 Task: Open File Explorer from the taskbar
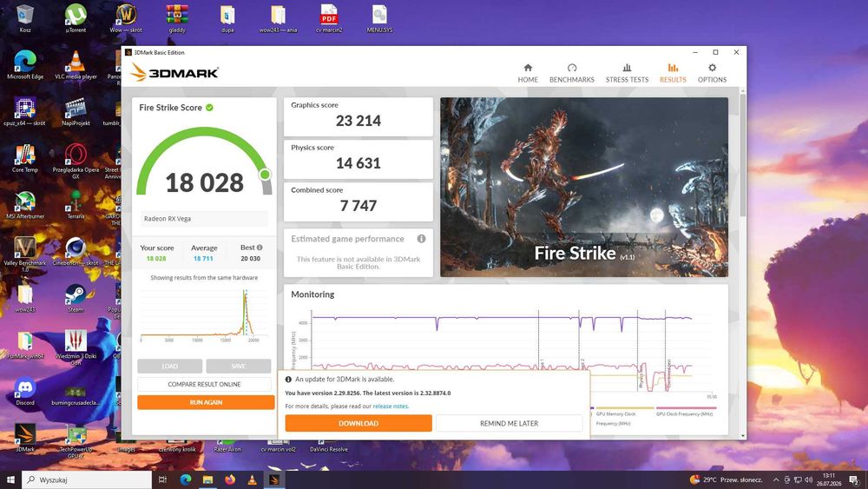[x=207, y=479]
